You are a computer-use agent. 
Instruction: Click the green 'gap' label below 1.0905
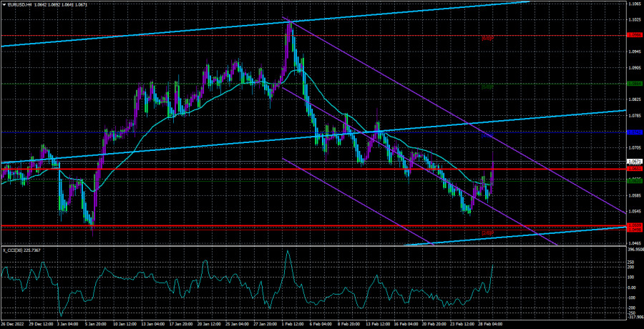[487, 87]
